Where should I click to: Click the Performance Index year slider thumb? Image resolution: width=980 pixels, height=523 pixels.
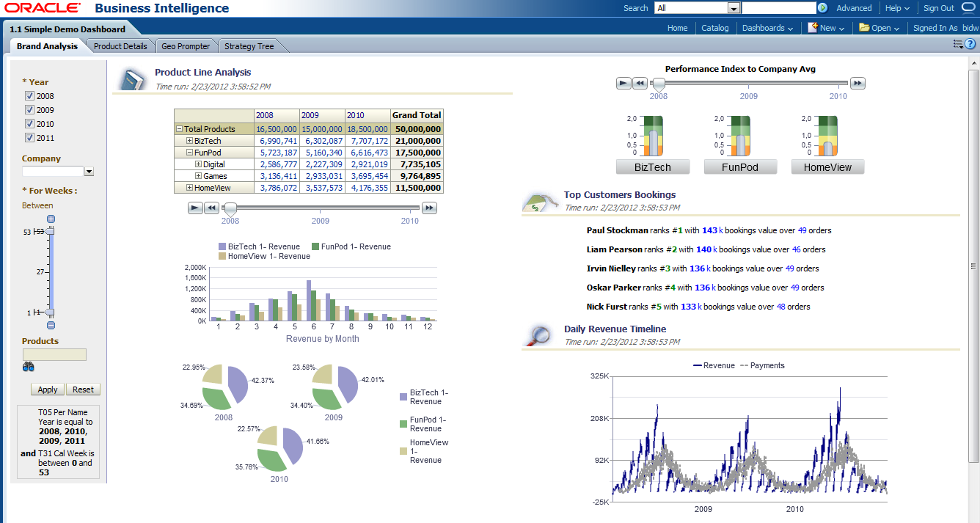pyautogui.click(x=659, y=84)
